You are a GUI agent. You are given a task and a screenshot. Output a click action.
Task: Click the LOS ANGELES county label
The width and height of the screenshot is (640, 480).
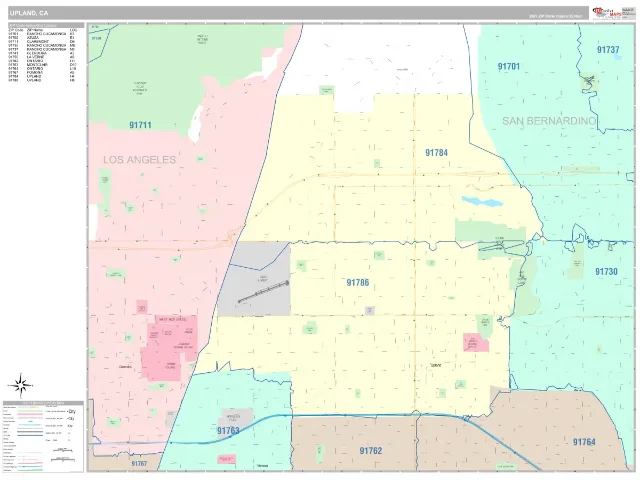pyautogui.click(x=140, y=160)
